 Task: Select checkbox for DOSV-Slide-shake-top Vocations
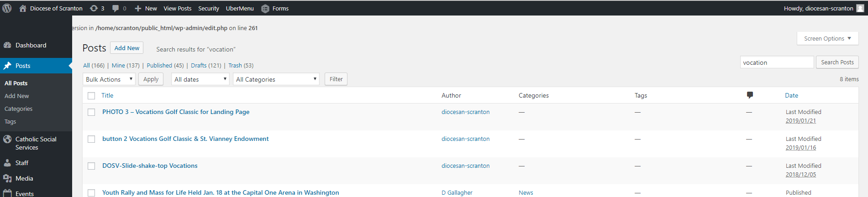tap(91, 166)
